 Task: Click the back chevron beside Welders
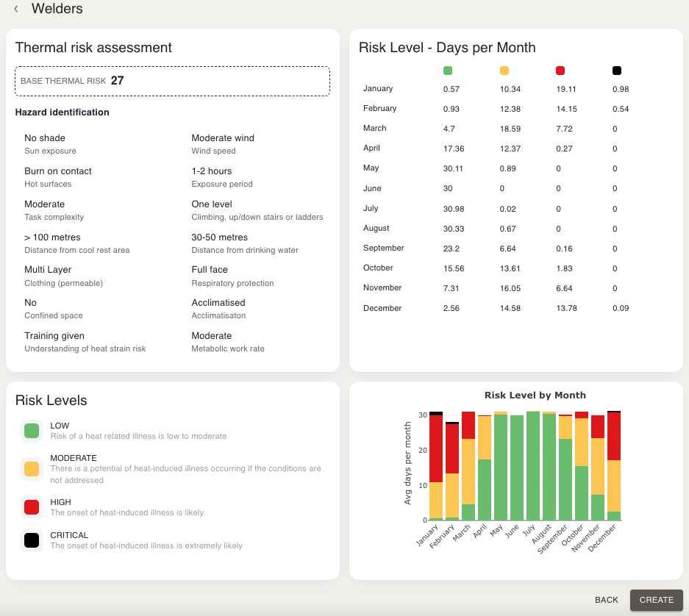[16, 10]
